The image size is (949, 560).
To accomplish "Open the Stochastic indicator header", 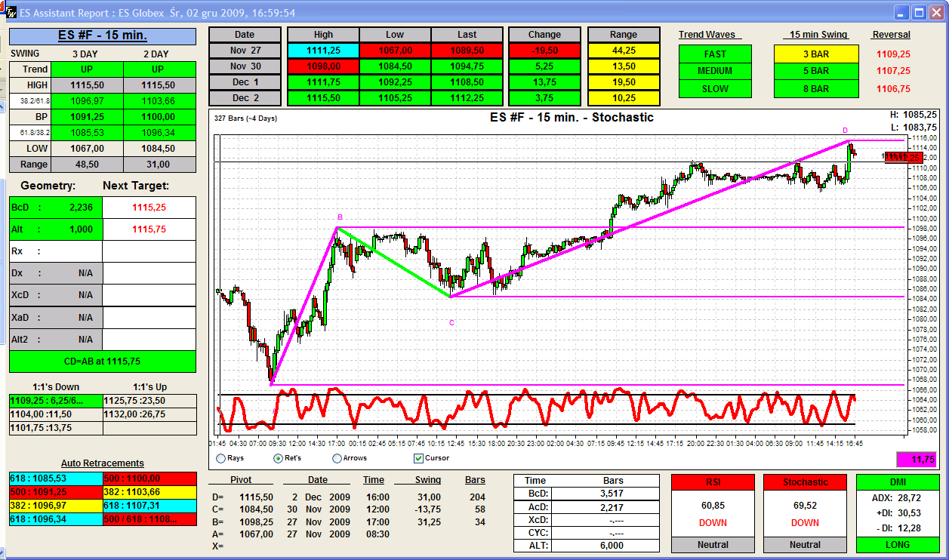I will click(x=805, y=482).
